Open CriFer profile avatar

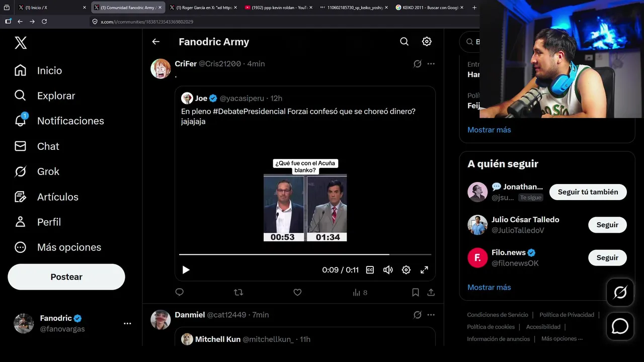160,68
